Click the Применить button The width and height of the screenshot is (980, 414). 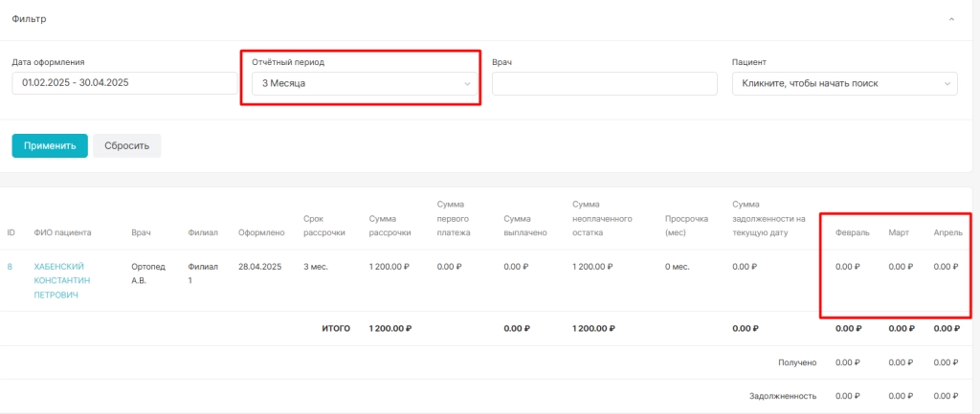pos(50,145)
